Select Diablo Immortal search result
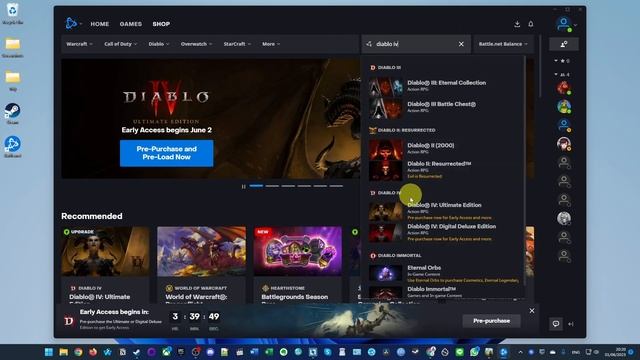This screenshot has width=640, height=360. point(443,292)
